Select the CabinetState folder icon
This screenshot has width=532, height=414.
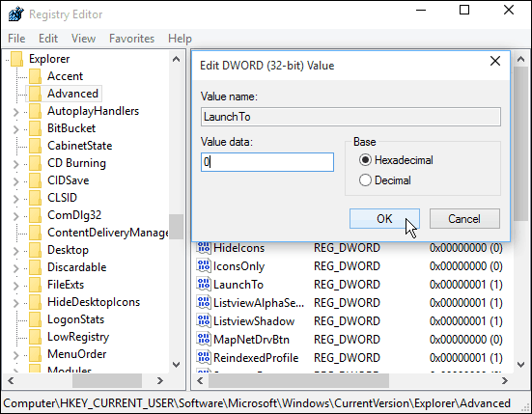click(35, 146)
